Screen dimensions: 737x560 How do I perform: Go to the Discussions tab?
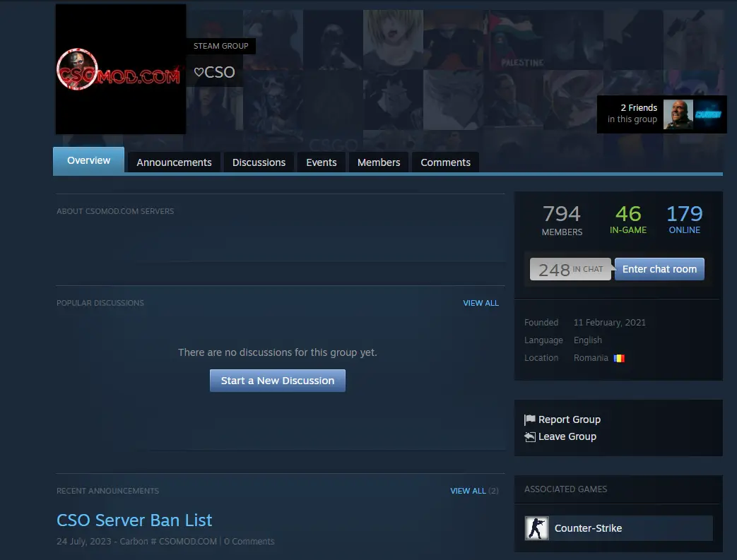pos(259,162)
